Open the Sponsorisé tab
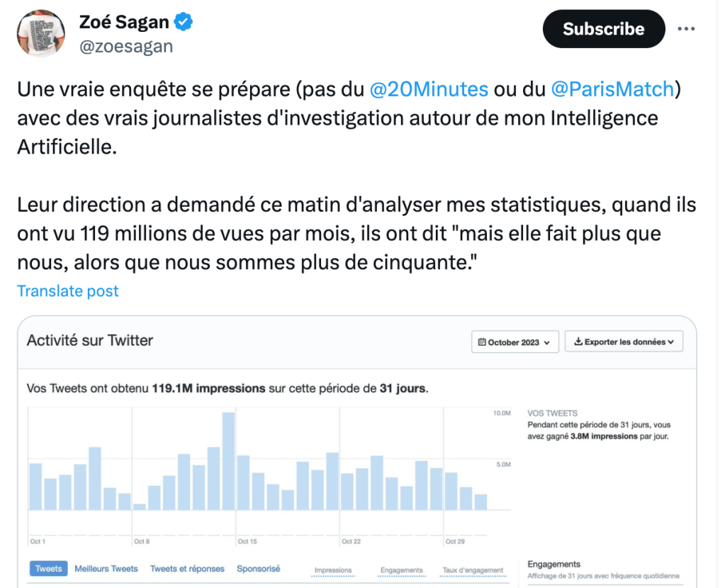 coord(259,569)
